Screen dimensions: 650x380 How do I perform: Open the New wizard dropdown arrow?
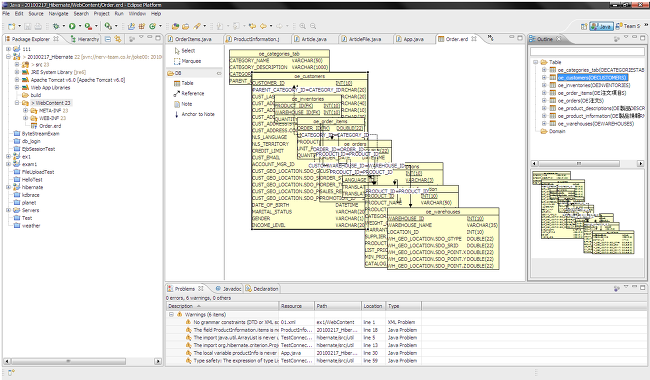19,26
